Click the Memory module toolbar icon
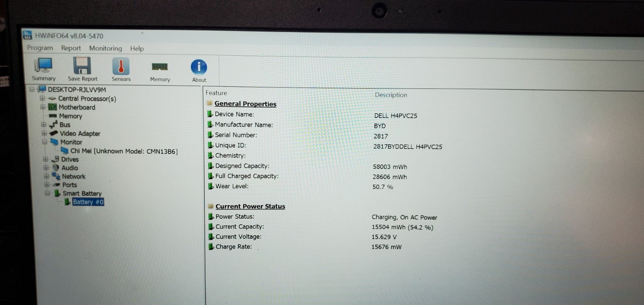 point(159,67)
